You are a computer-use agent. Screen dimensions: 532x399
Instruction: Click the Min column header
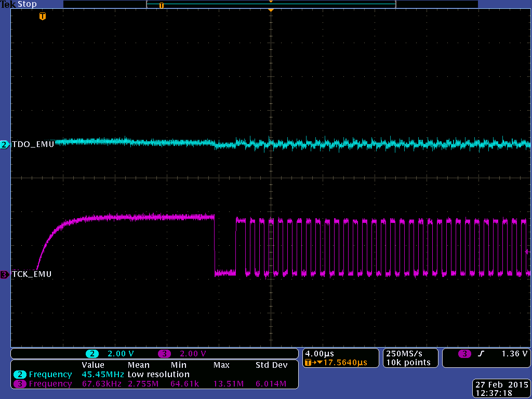[x=179, y=365]
